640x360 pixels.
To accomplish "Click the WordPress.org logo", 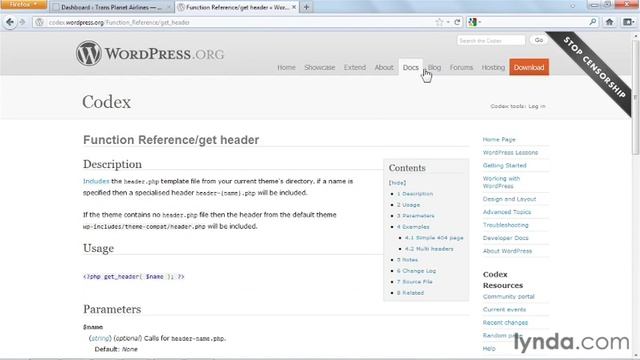I will (150, 53).
